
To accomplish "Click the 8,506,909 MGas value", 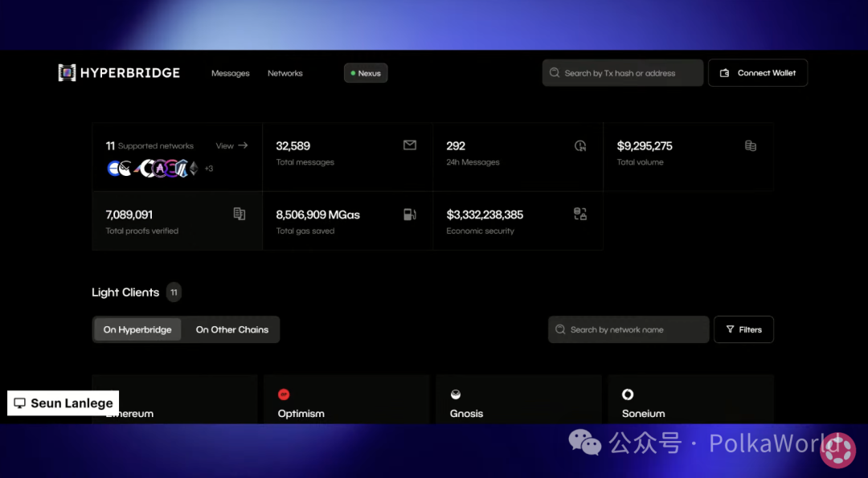I will coord(317,214).
